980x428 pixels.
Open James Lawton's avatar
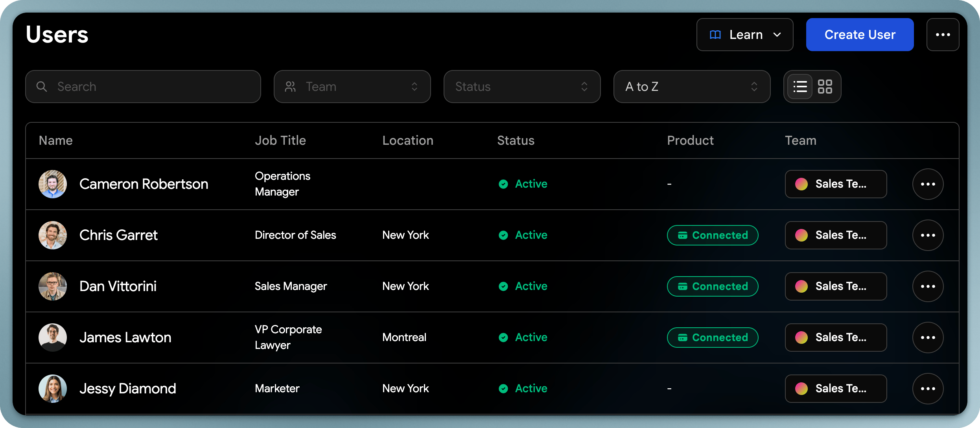point(53,338)
